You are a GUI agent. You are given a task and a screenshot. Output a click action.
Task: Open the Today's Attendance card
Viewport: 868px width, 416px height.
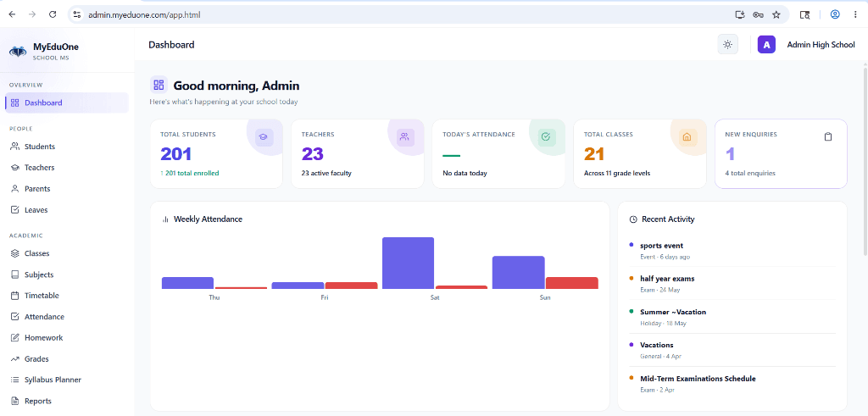[x=498, y=154]
